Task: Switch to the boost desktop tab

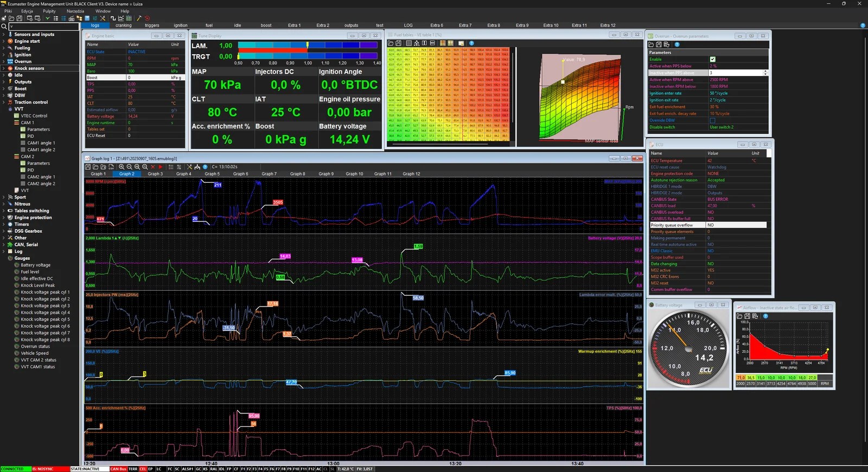Action: tap(266, 25)
